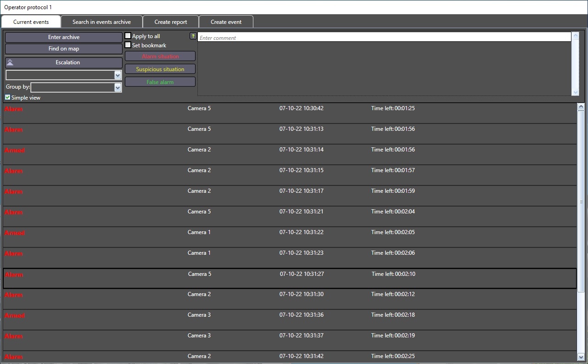Click comment box scroll-down arrow
The height and width of the screenshot is (364, 588).
[575, 92]
